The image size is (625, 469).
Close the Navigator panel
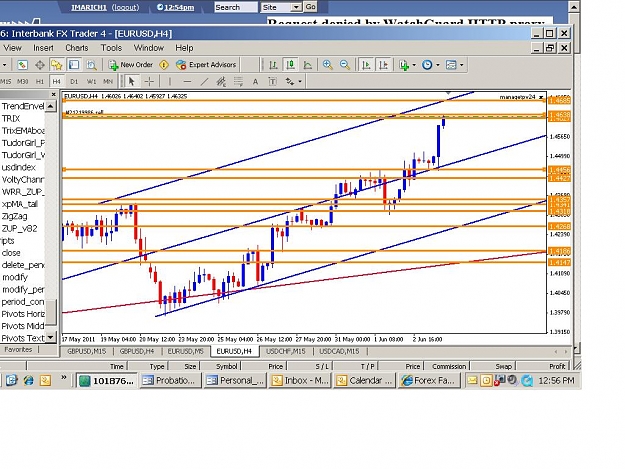tap(53, 94)
